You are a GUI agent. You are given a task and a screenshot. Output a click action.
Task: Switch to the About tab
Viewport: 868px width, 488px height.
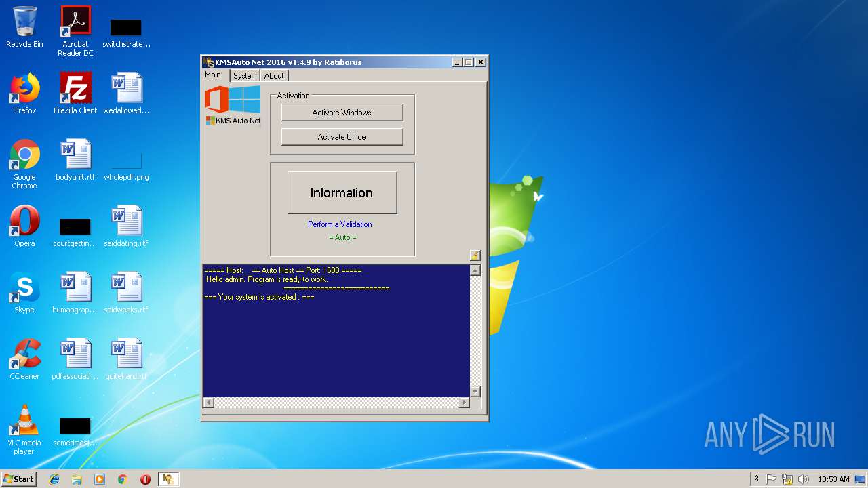pyautogui.click(x=274, y=76)
